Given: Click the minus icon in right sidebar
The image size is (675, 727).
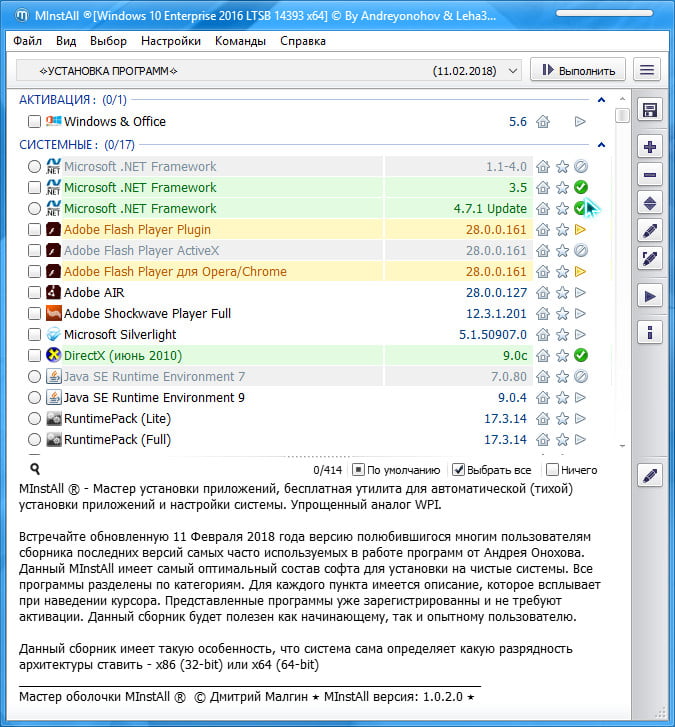Looking at the screenshot, I should click(x=650, y=175).
